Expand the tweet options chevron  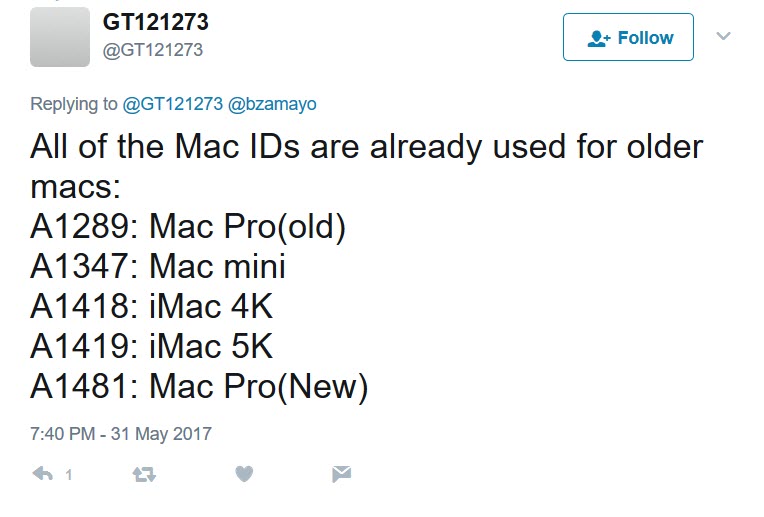(x=724, y=37)
